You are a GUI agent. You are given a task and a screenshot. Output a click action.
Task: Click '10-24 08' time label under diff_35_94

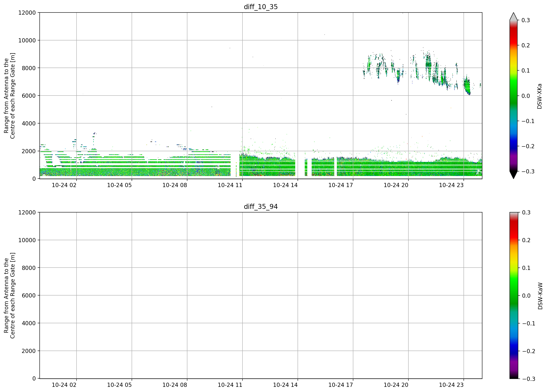(x=175, y=385)
